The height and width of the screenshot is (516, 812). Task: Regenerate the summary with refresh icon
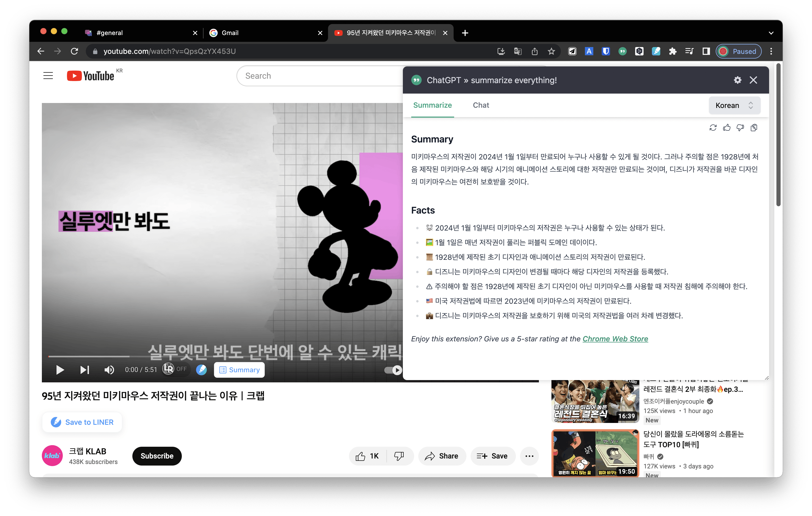[x=713, y=128]
